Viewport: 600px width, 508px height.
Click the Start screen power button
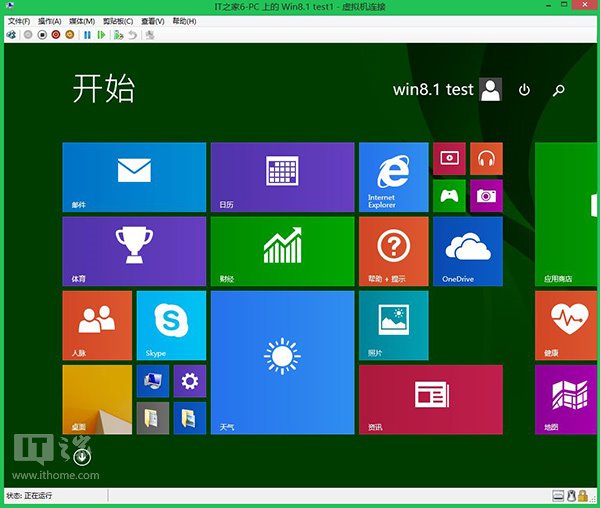coord(524,90)
